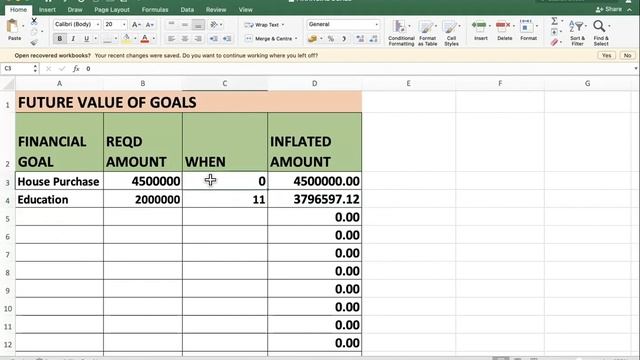Open the cell borders dropdown arrow
640x360 pixels.
[x=116, y=39]
